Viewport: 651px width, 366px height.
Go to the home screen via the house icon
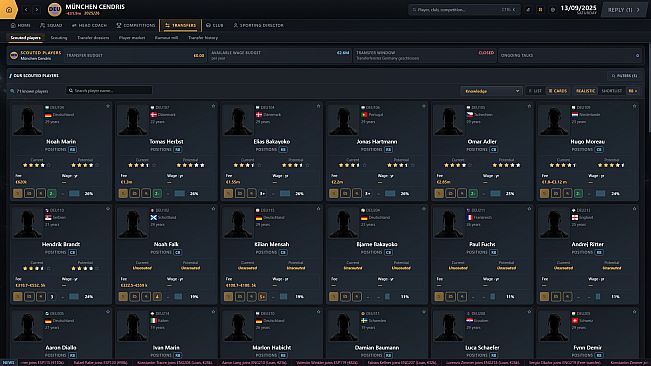tap(9, 10)
